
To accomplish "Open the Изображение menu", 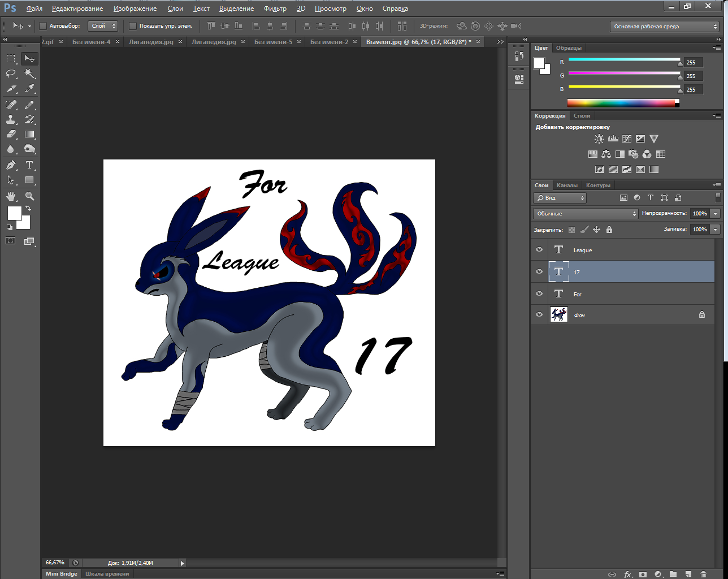I will [135, 8].
